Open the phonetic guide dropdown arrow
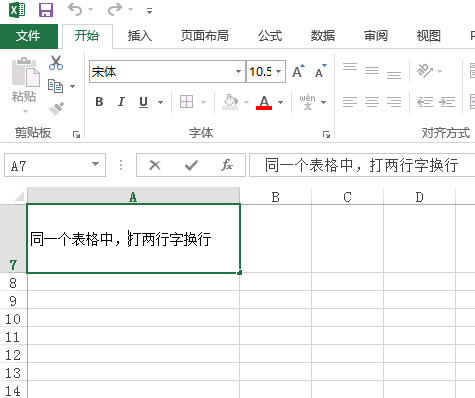 pos(323,102)
